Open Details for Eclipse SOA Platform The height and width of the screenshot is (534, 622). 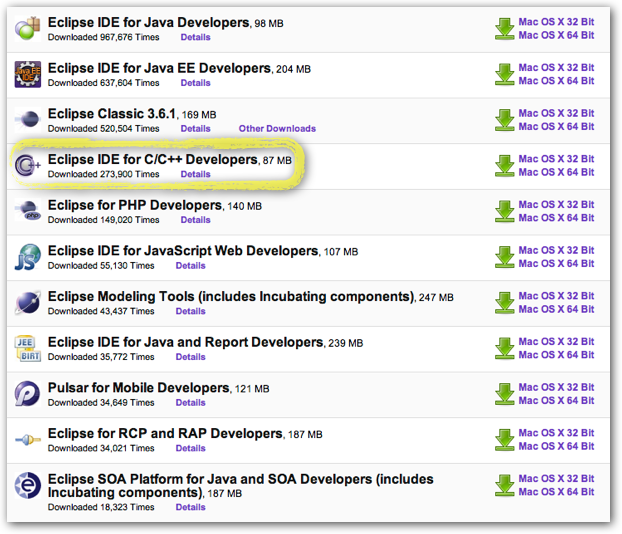coord(190,507)
